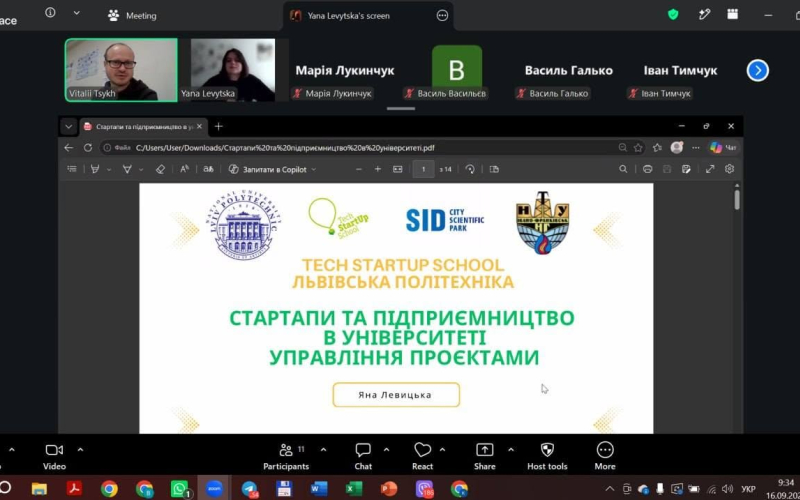Screen dimensions: 800x500
Task: Select the PDF highlighter tool
Action: 127,169
